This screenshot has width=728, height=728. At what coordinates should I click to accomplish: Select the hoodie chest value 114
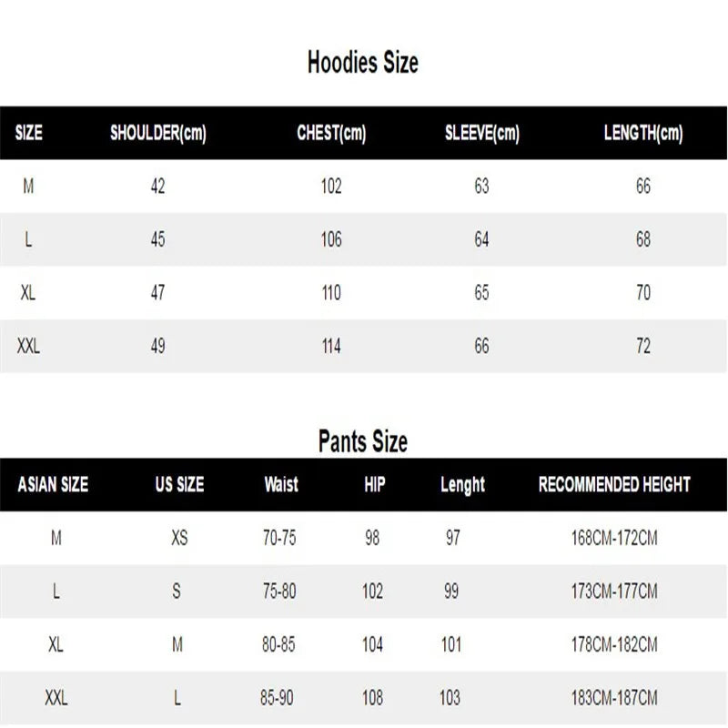(331, 346)
